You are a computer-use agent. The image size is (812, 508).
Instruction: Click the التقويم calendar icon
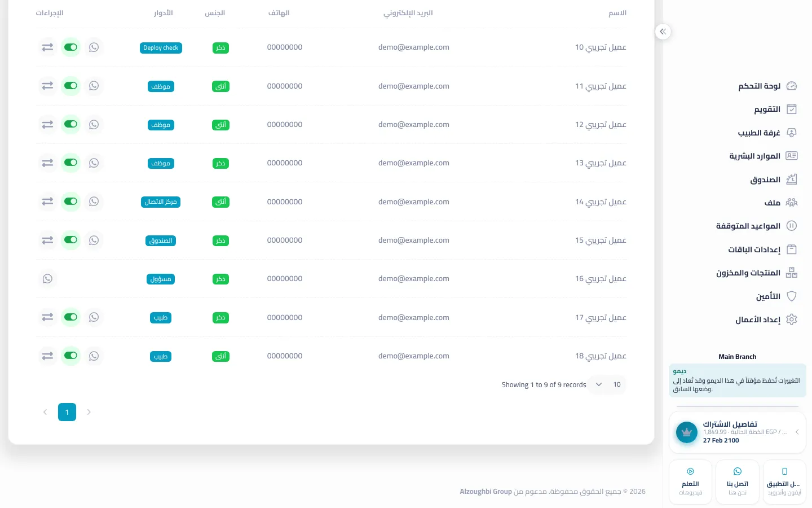point(792,109)
